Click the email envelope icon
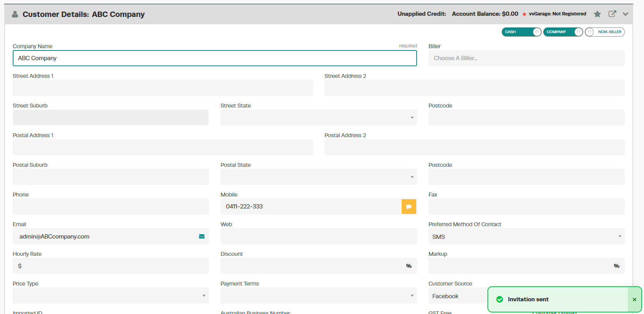 [x=202, y=237]
